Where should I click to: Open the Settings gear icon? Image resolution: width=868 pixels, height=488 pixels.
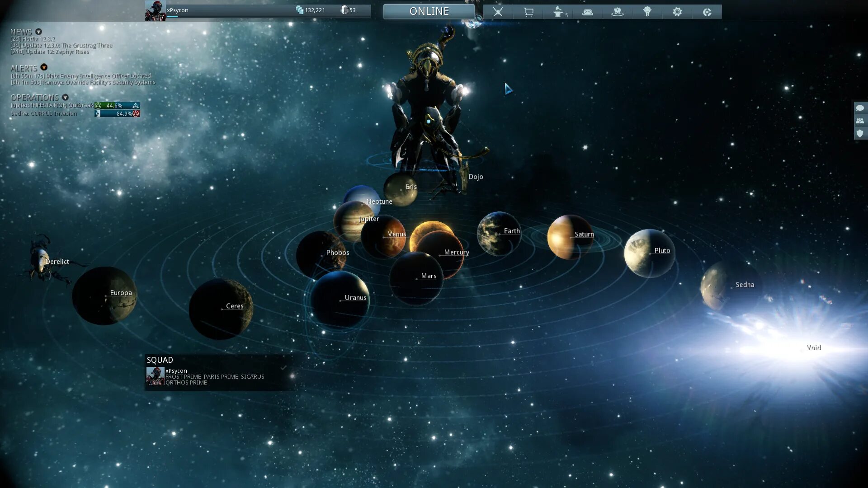pos(677,12)
